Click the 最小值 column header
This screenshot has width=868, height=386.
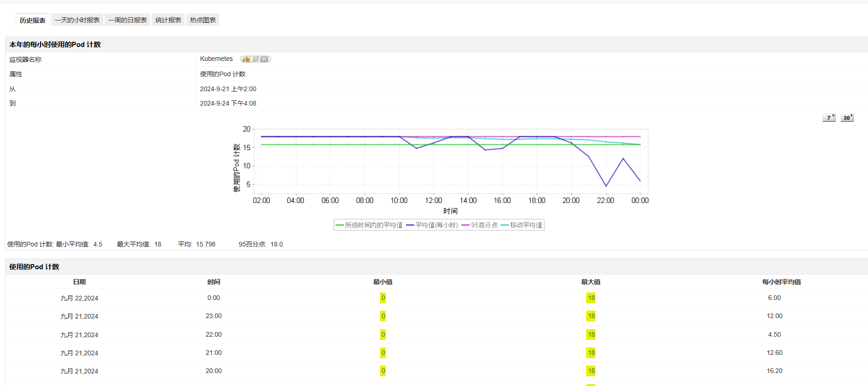point(383,282)
